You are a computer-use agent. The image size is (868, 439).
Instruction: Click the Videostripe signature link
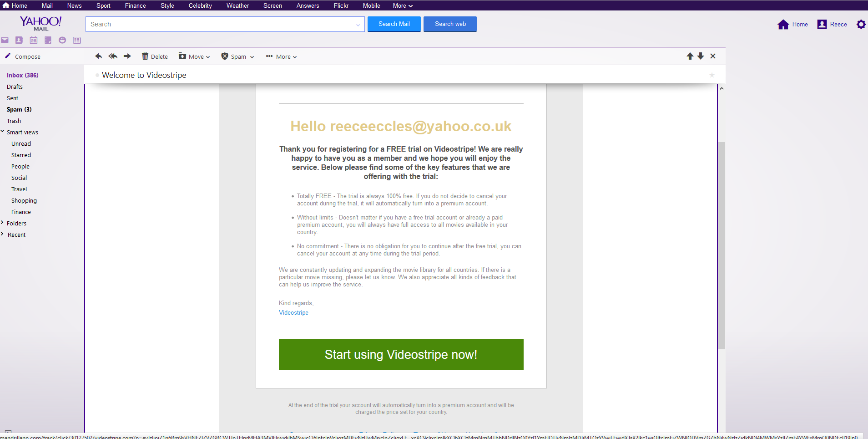point(293,312)
